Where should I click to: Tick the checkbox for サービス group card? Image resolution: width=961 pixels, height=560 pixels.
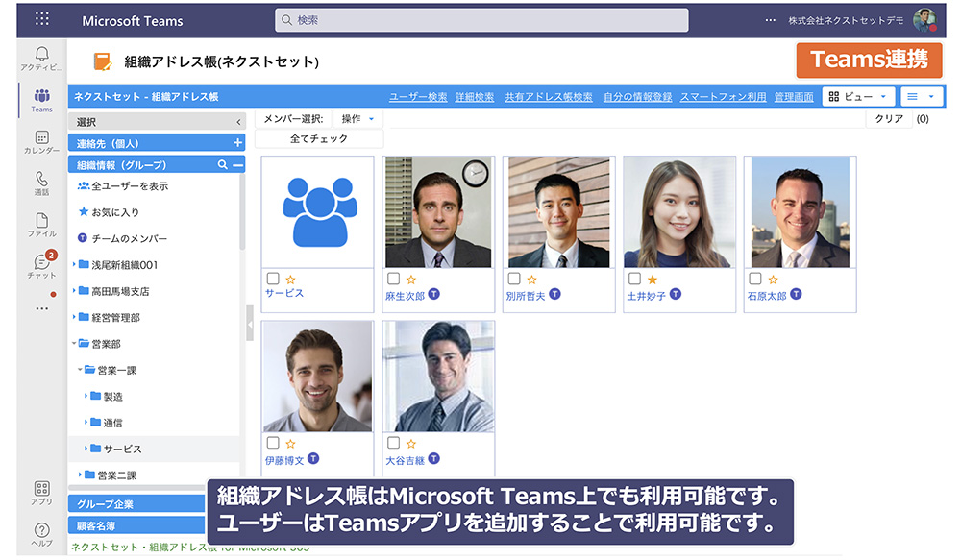coord(273,279)
